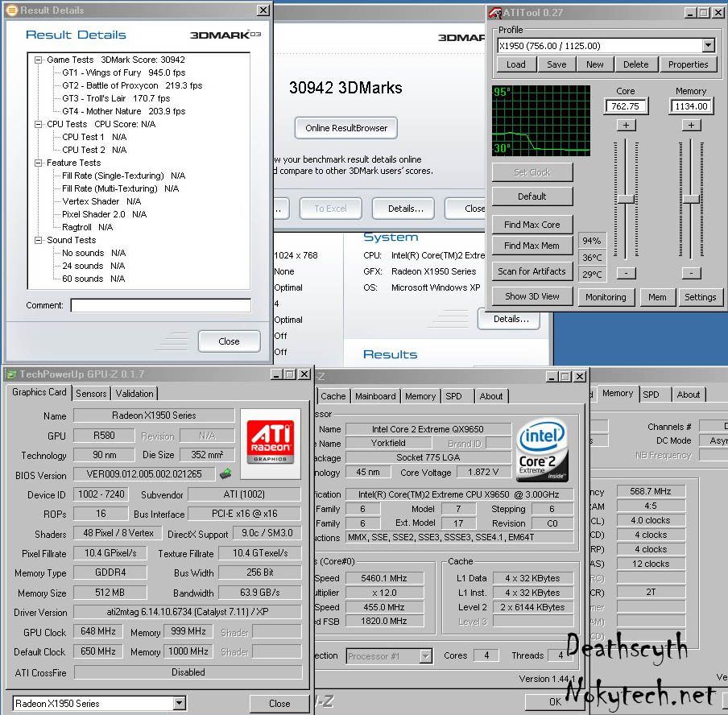Screen dimensions: 728x715
Task: Switch to the Validation tab in GPU-Z
Action: pyautogui.click(x=134, y=394)
